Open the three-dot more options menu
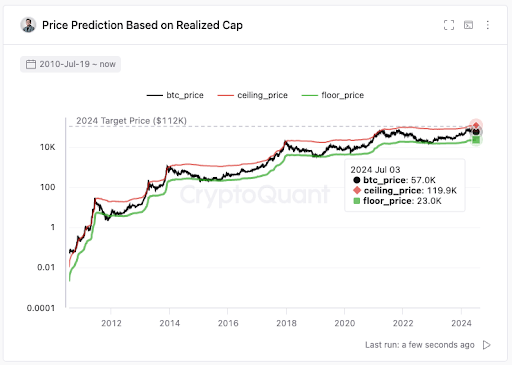Viewport: 512px width, 365px height. point(488,25)
